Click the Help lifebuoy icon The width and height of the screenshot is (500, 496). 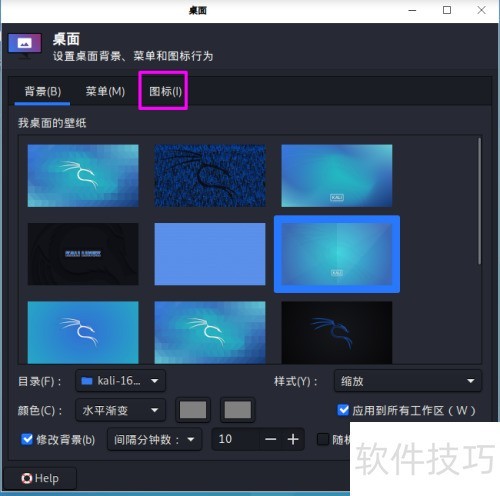click(27, 478)
